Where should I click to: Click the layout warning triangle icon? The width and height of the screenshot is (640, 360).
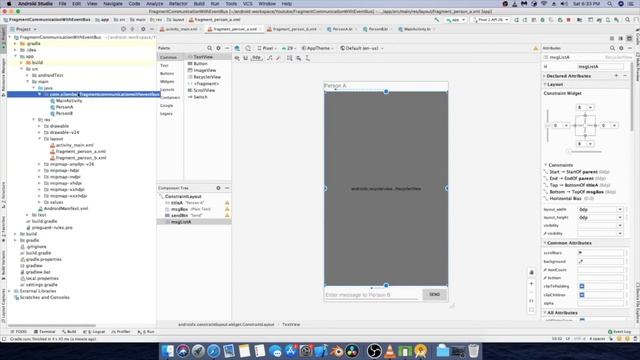pyautogui.click(x=536, y=48)
